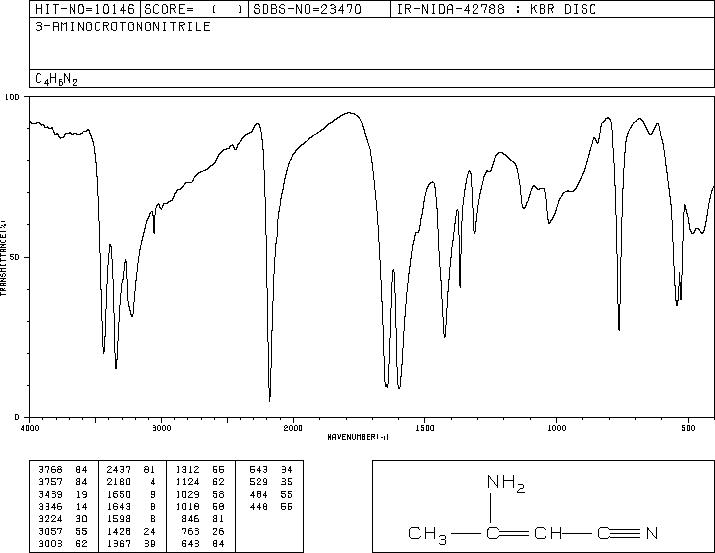Click the SDBS-NO=23470 header field

319,9
